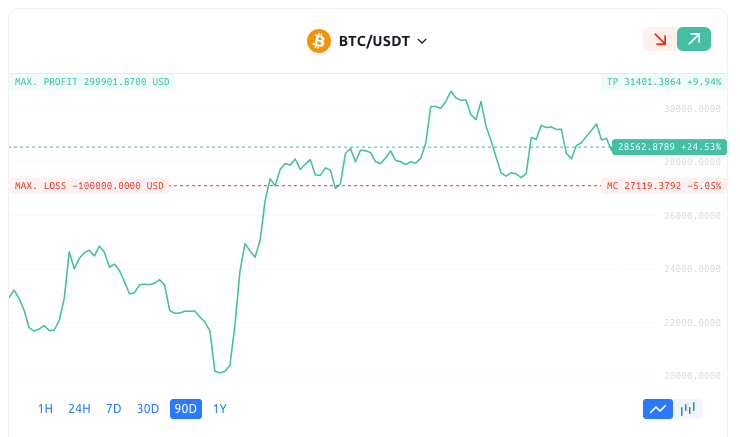Click the MAX. LOSS -100000.0000 USD label

pos(89,185)
